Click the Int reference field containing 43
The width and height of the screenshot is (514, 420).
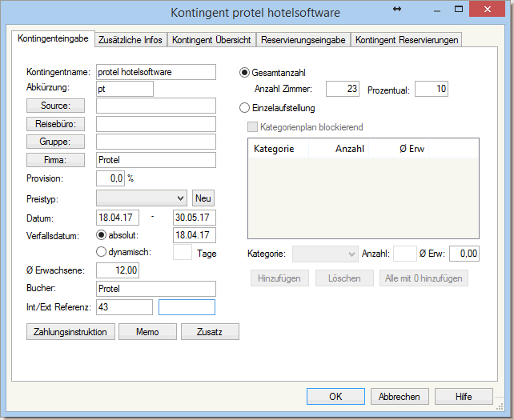[125, 307]
